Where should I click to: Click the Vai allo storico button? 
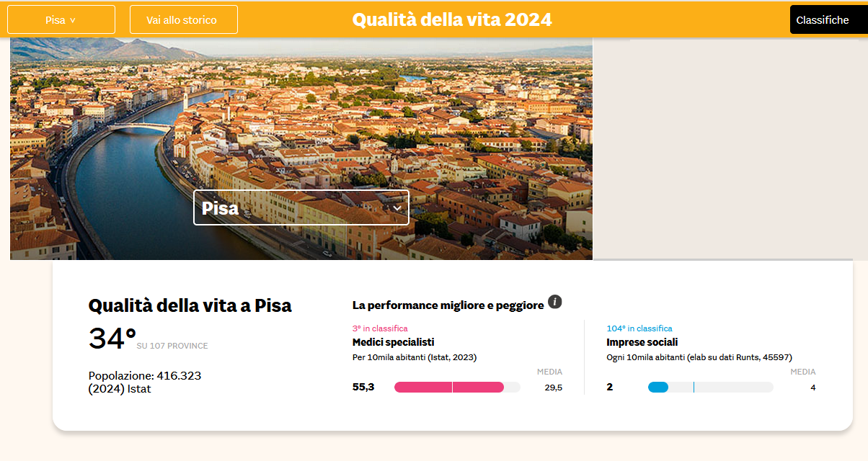183,20
